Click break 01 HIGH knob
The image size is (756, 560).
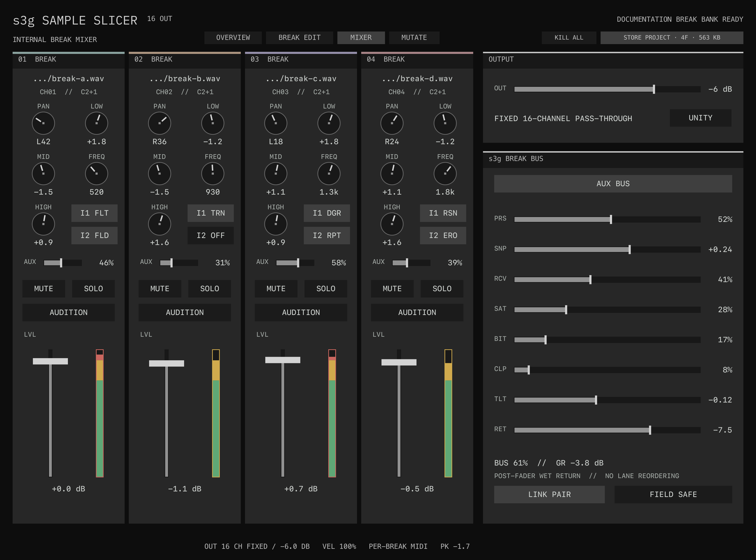point(43,224)
